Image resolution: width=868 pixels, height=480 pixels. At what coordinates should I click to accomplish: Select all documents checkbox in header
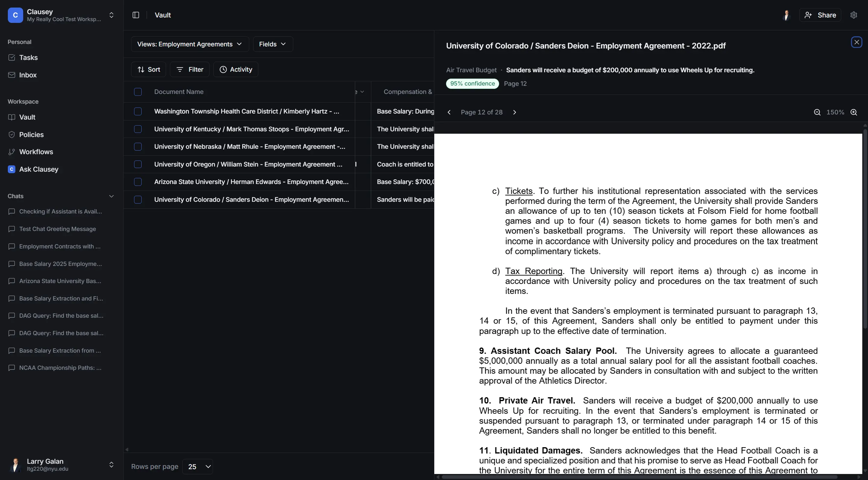click(x=138, y=92)
